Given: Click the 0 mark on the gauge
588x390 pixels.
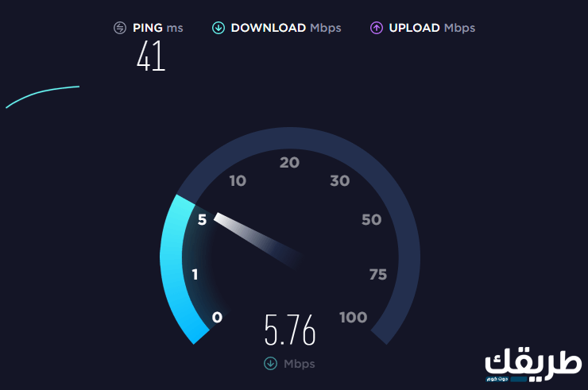Looking at the screenshot, I should pos(217,318).
